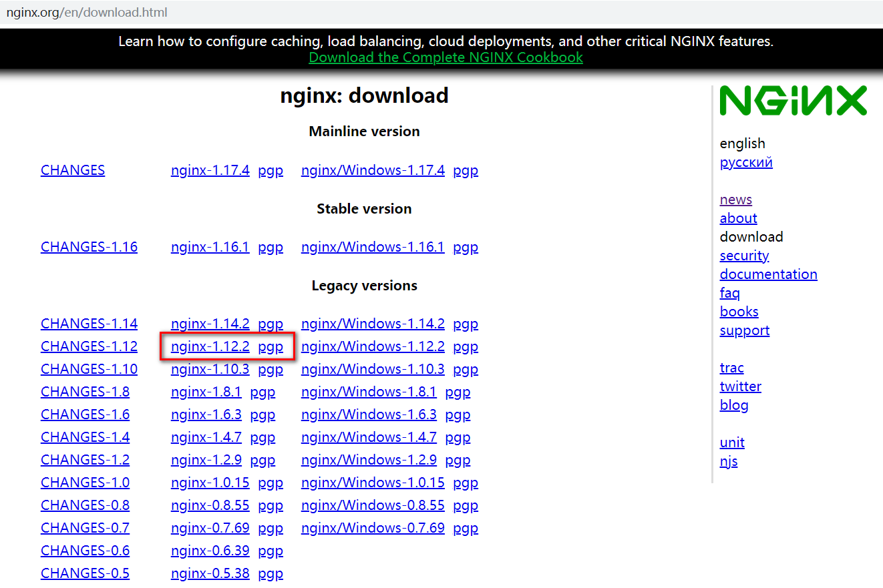Open the blog link

point(734,405)
